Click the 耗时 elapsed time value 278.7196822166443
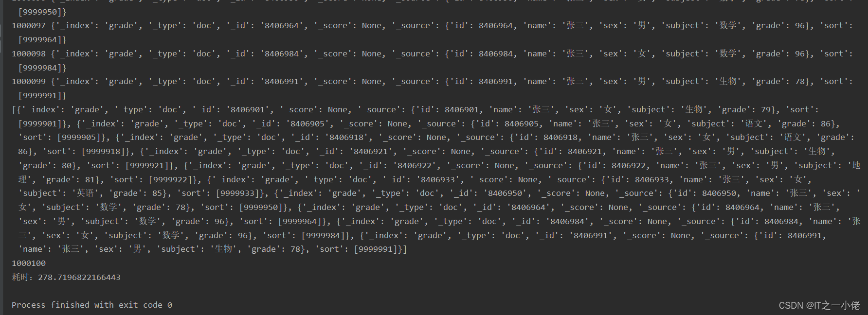The image size is (868, 315). click(79, 277)
